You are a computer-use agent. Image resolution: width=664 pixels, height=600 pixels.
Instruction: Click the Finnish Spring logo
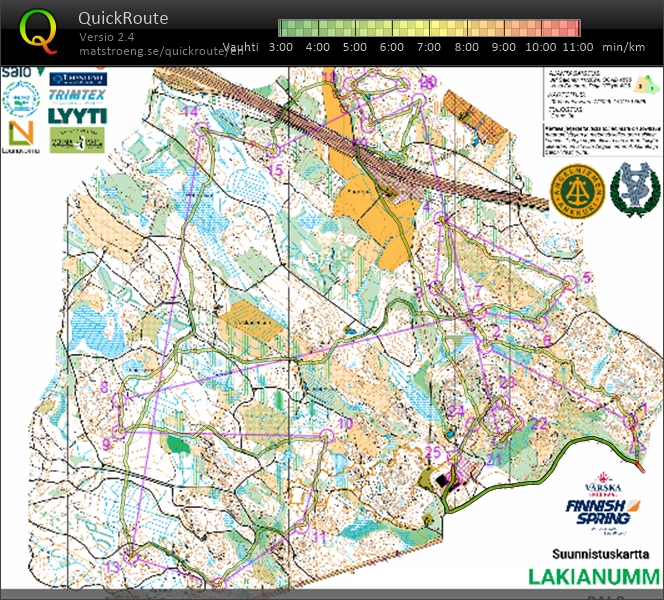pyautogui.click(x=598, y=508)
